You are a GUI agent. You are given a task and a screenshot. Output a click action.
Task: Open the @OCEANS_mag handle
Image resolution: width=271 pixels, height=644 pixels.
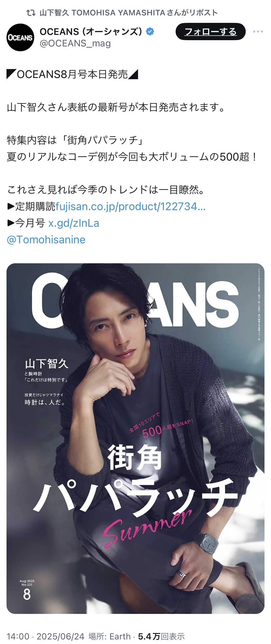tap(75, 44)
